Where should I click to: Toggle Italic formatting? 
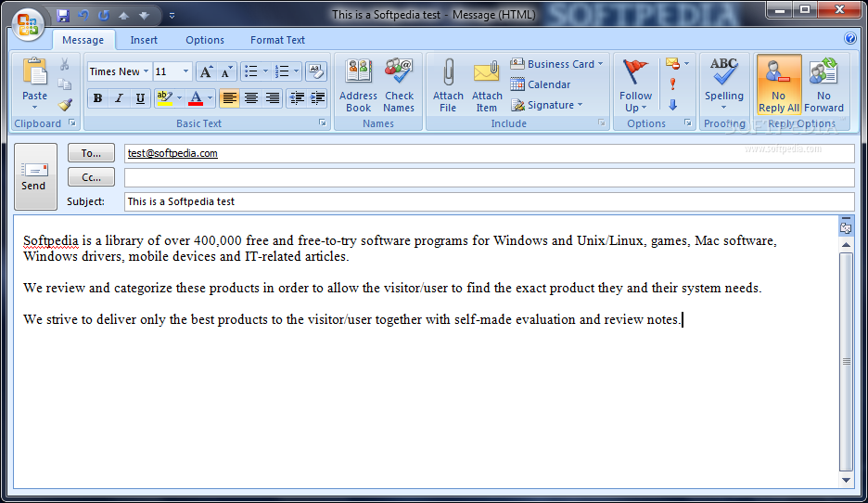coord(119,98)
